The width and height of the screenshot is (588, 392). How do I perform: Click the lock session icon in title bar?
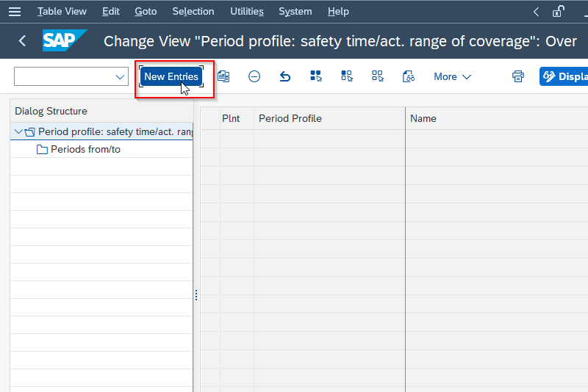point(559,12)
